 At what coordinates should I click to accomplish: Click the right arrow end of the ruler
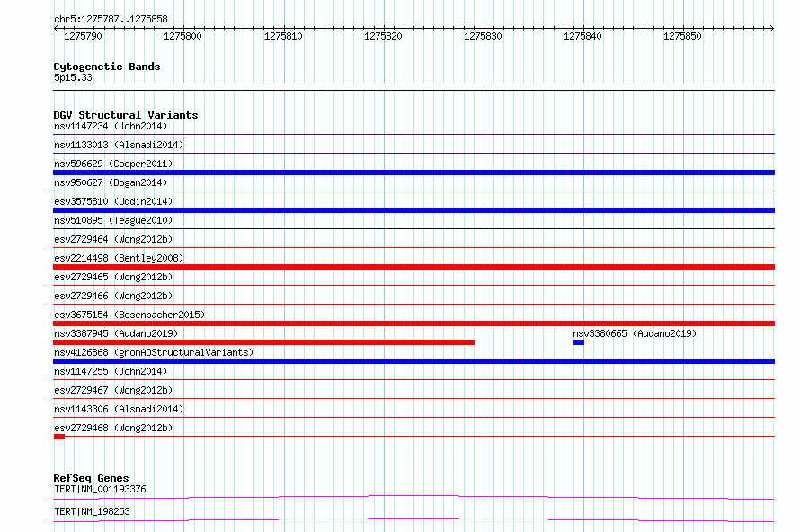click(772, 28)
